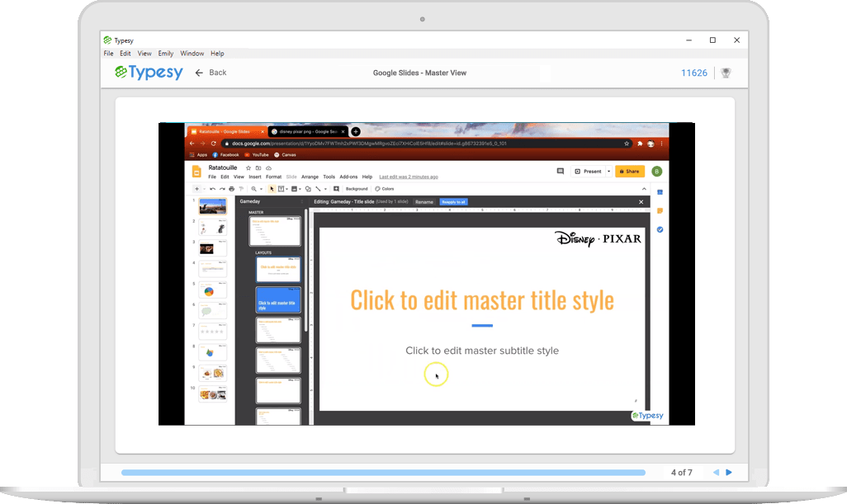Select the Text box tool
The width and height of the screenshot is (847, 504).
tap(281, 189)
